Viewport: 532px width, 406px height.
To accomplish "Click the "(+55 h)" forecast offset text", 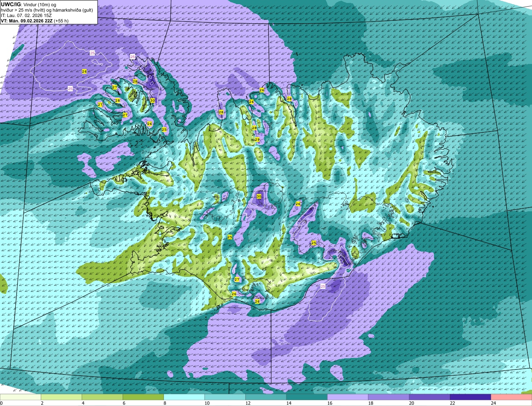I will tap(61, 21).
